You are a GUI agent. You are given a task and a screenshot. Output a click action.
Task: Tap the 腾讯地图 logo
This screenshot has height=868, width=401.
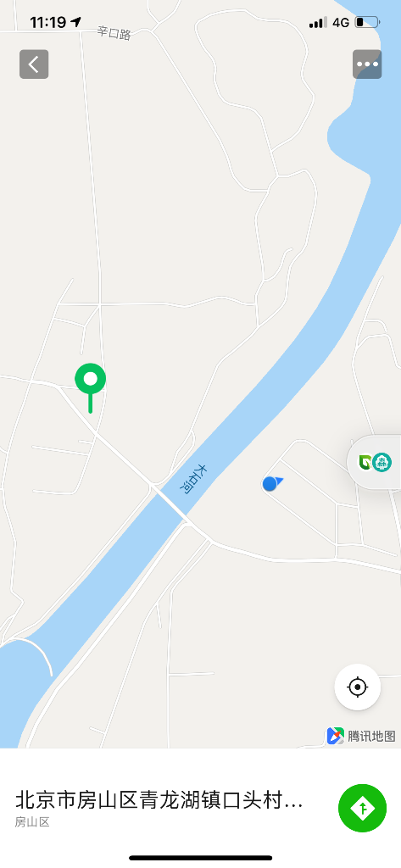[x=361, y=736]
